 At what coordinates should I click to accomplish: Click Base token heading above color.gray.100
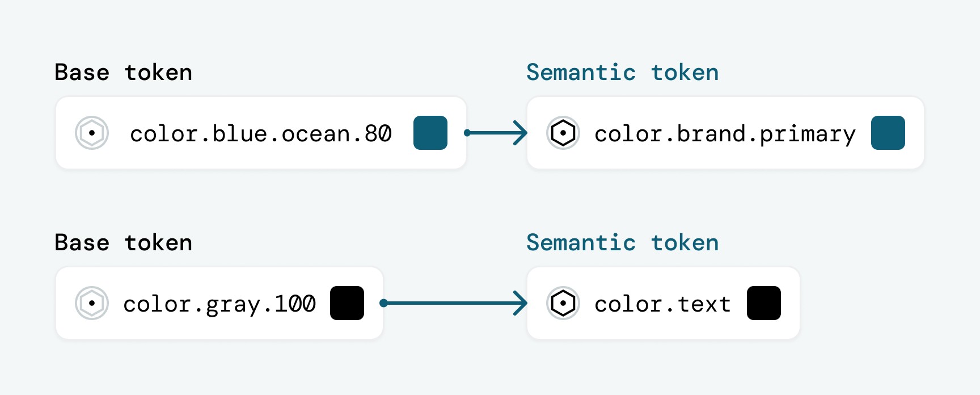coord(124,243)
